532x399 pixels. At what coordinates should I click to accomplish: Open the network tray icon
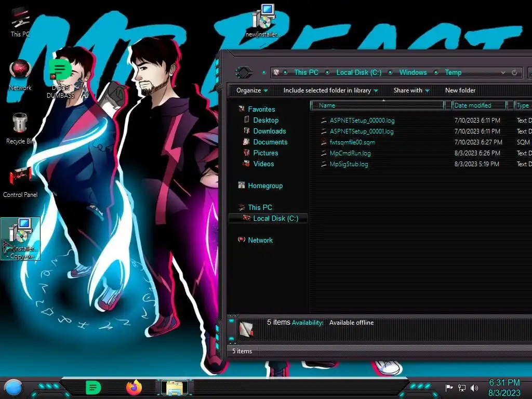click(461, 388)
